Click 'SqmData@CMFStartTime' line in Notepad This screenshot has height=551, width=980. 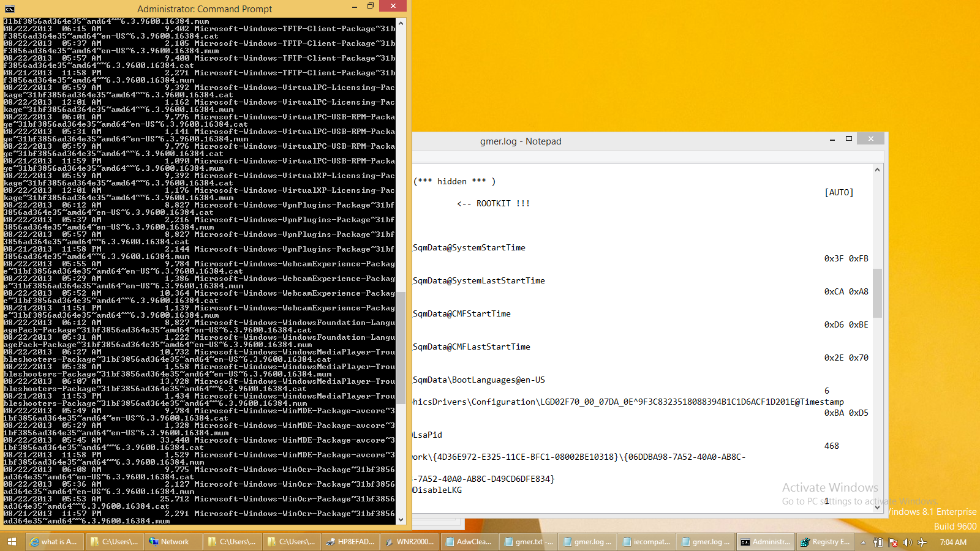pyautogui.click(x=462, y=313)
